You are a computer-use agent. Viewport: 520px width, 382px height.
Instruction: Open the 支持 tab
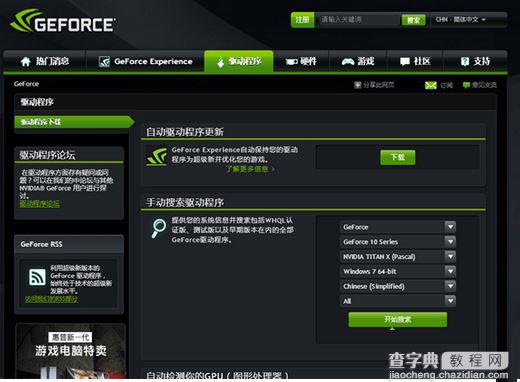(x=475, y=62)
